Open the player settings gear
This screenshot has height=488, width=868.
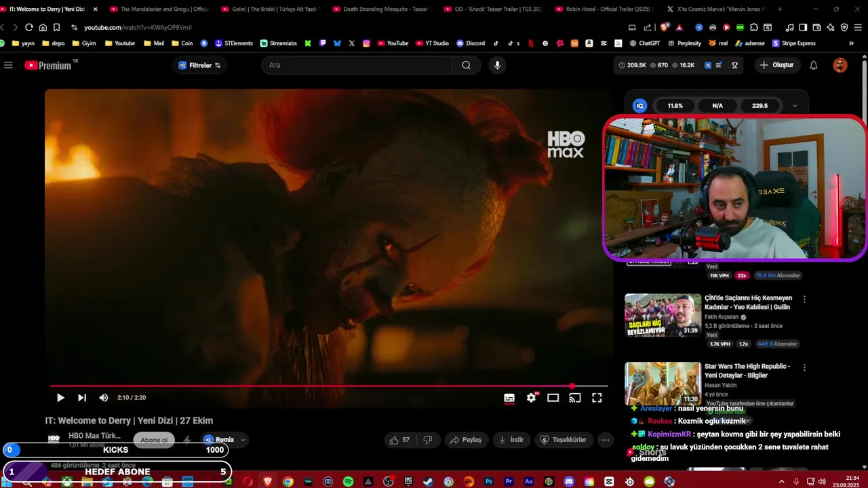point(531,398)
